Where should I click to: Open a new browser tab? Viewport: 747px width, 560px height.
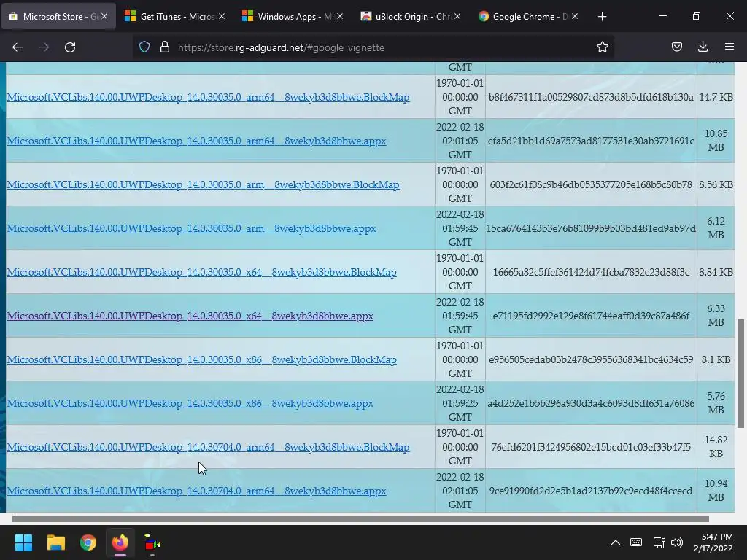pos(602,17)
